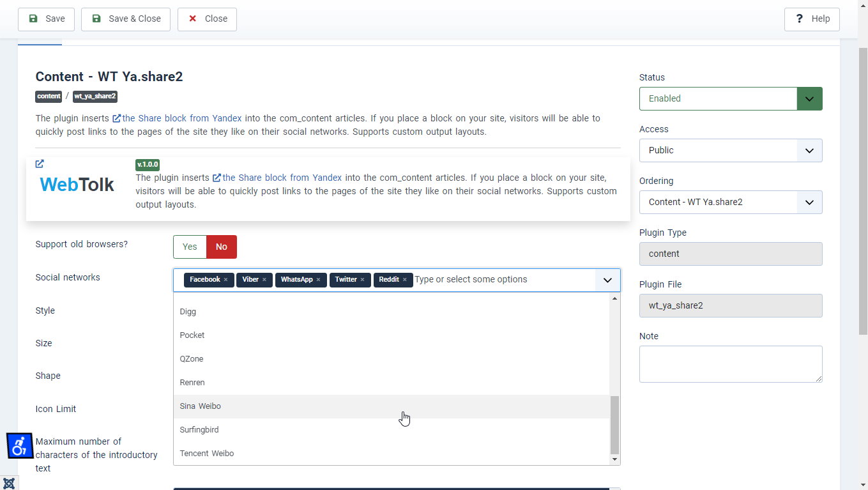
Task: Click the v.1.0.0 version badge
Action: point(148,164)
